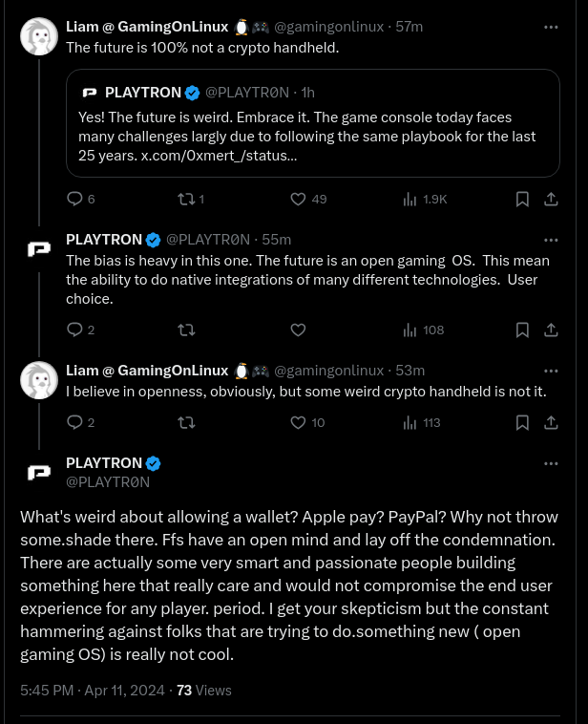588x724 pixels.
Task: Like Liam's tweet with 10 likes
Action: pos(298,422)
